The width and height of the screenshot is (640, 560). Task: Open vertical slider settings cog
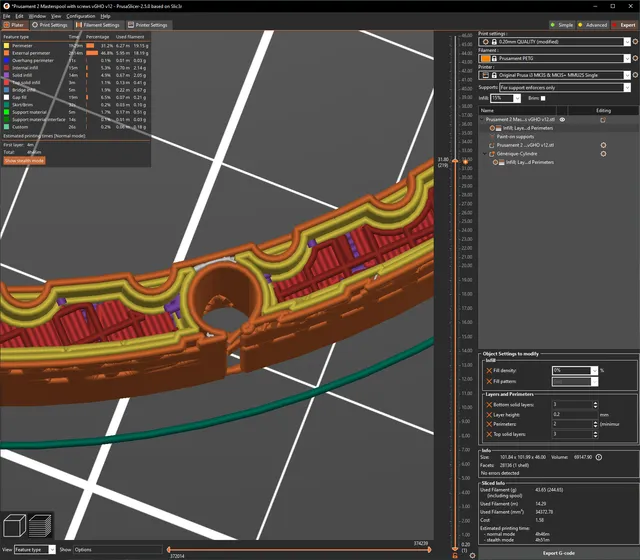(472, 555)
